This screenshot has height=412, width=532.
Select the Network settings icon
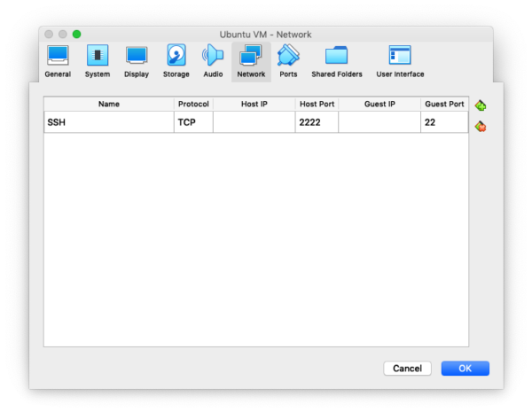pos(251,62)
